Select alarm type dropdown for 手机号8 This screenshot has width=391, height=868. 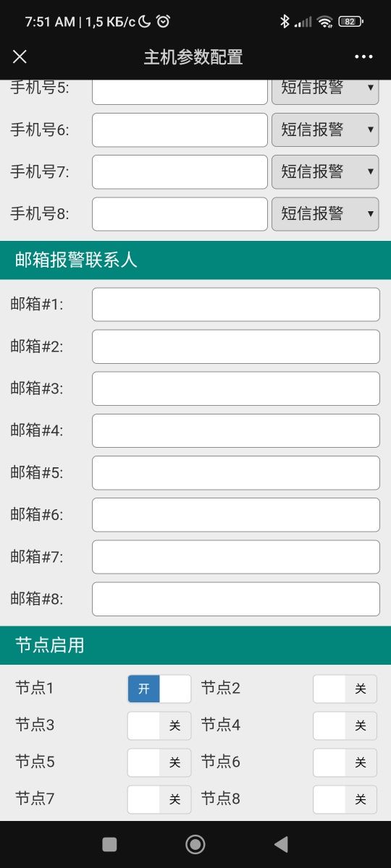(x=325, y=213)
